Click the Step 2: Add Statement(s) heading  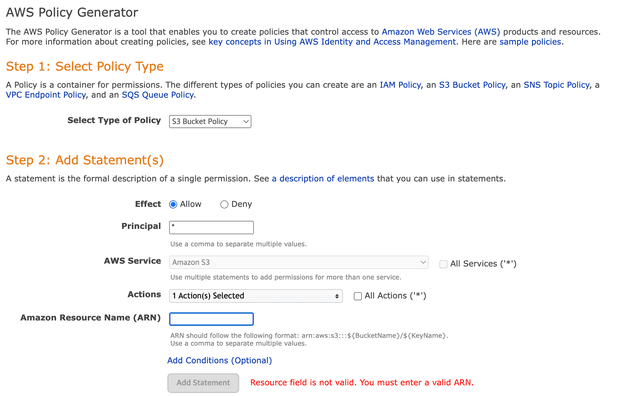[x=85, y=160]
